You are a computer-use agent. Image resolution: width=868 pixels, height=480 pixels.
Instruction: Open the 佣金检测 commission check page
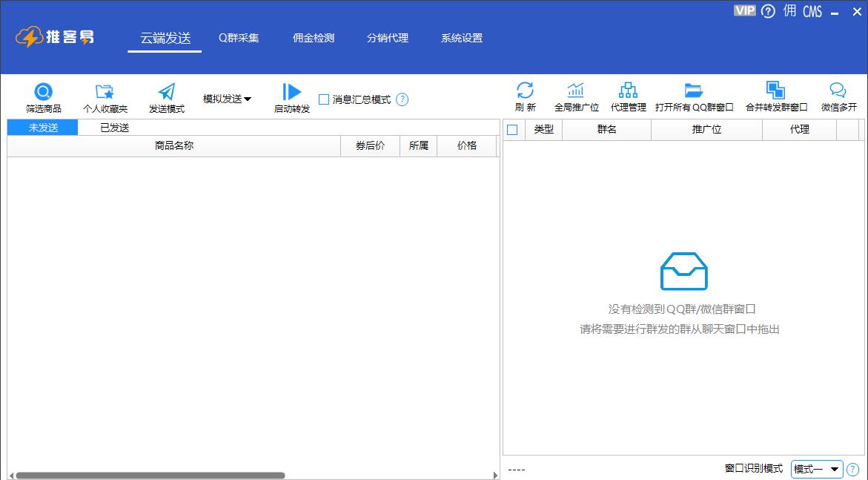click(x=314, y=38)
